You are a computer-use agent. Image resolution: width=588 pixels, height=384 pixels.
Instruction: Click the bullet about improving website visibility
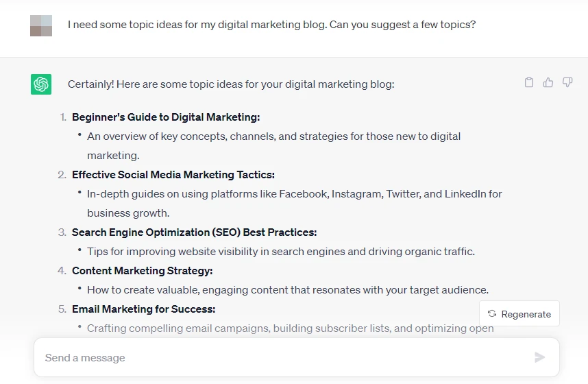(280, 252)
